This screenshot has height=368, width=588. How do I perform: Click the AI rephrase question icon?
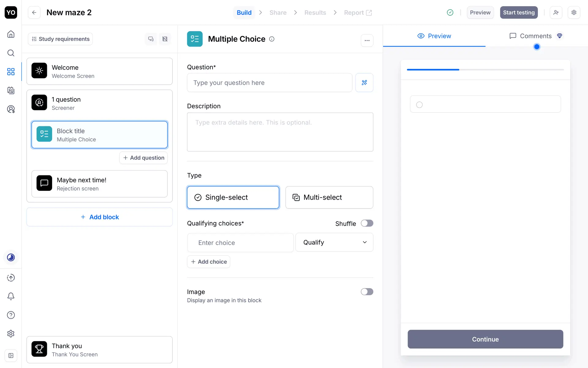[x=364, y=82]
